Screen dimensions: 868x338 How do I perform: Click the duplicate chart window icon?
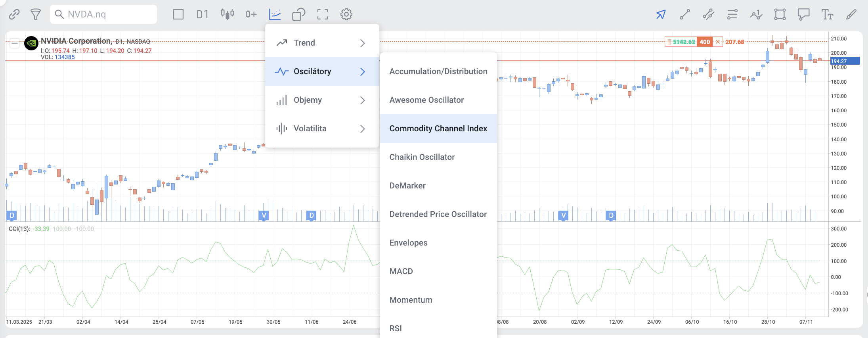click(299, 15)
